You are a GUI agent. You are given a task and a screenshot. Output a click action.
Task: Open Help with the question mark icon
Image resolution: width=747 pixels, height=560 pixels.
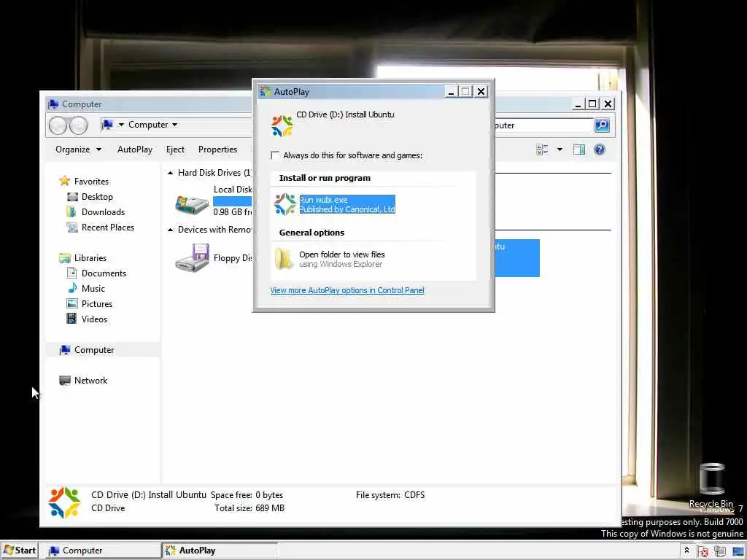(600, 149)
